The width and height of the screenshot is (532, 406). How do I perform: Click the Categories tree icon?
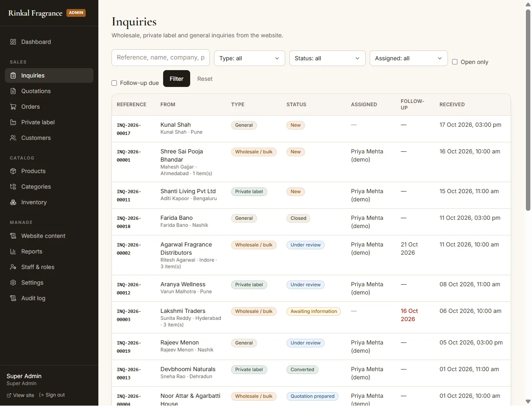point(13,187)
